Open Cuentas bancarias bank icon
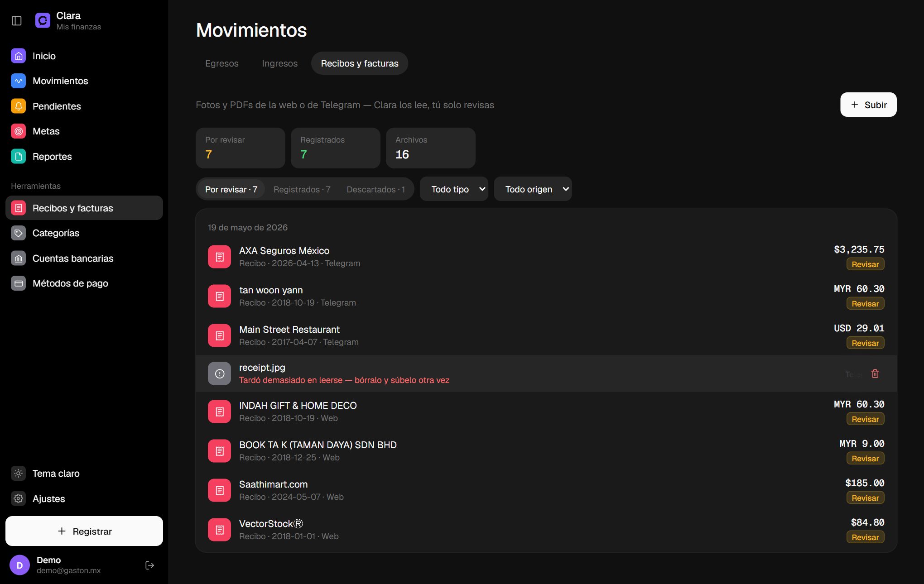The width and height of the screenshot is (924, 584). pos(19,258)
